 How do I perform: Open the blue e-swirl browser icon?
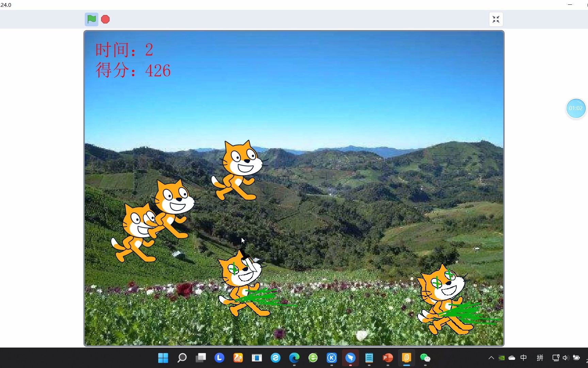coord(276,358)
